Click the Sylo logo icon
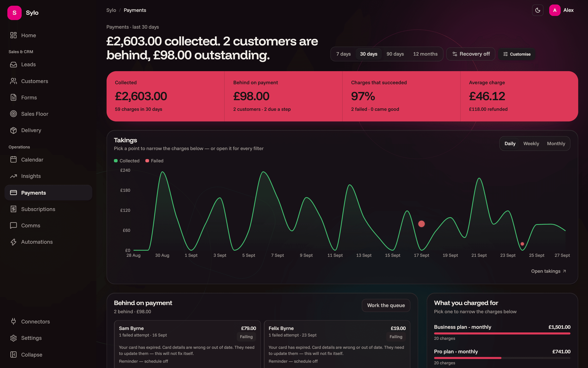This screenshot has width=588, height=368. pos(14,13)
